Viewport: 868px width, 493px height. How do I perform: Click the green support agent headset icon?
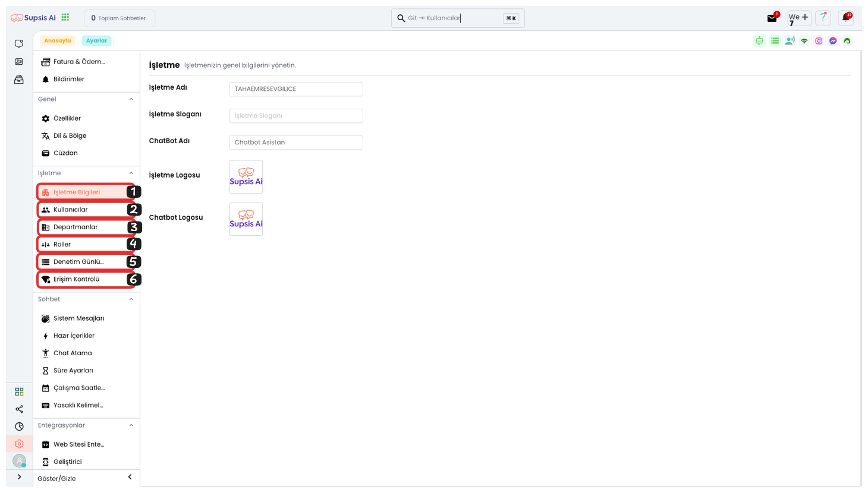point(847,41)
